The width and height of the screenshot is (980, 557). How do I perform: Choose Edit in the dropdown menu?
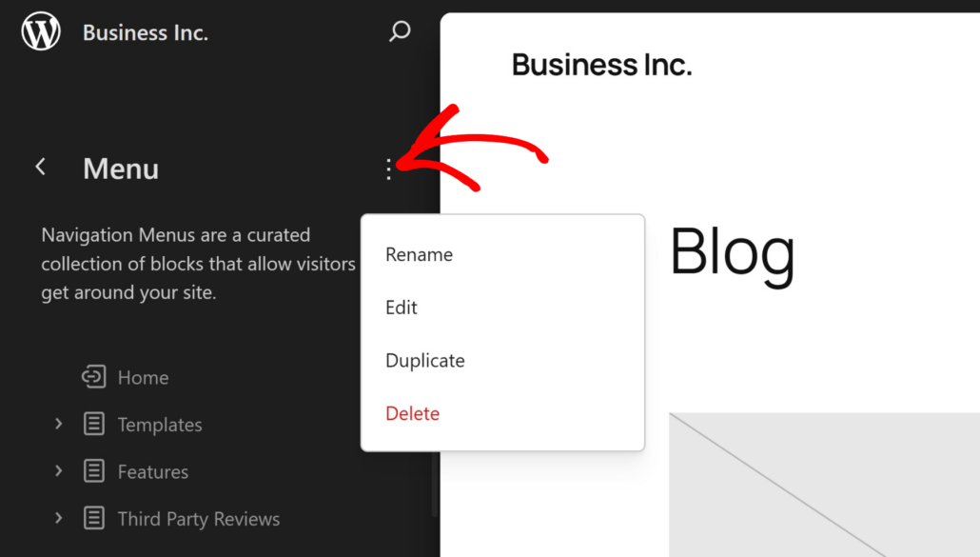pos(401,307)
